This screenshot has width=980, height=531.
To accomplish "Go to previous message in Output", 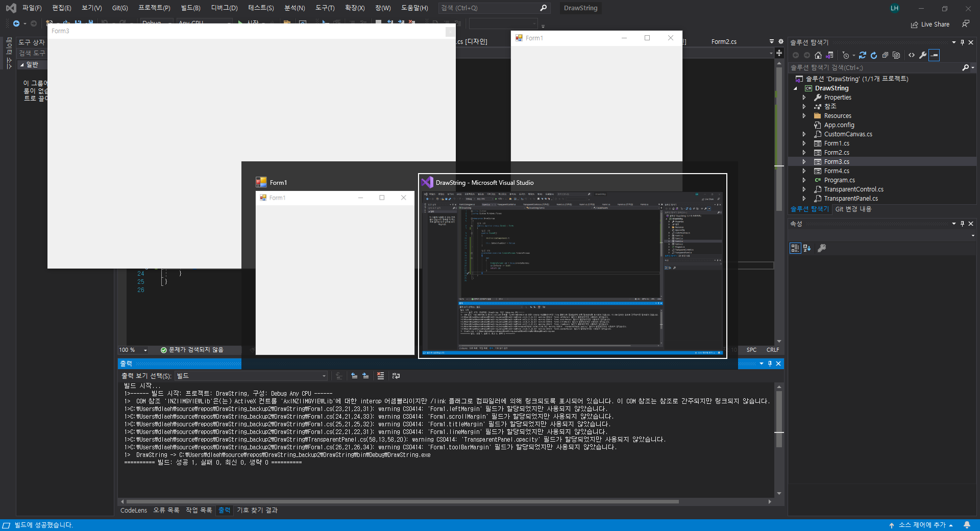I will [x=354, y=376].
